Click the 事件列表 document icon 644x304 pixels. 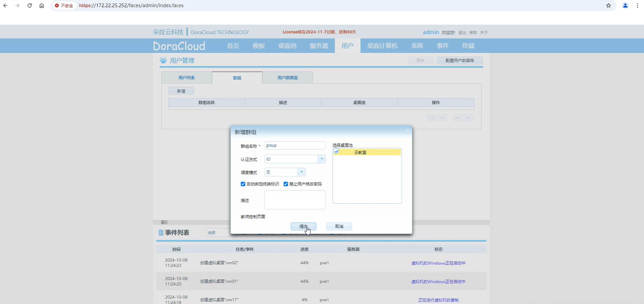point(161,233)
